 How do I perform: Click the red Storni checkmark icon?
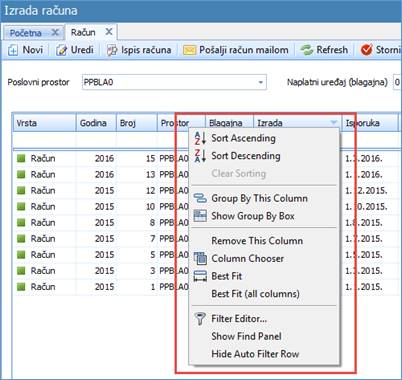point(366,50)
